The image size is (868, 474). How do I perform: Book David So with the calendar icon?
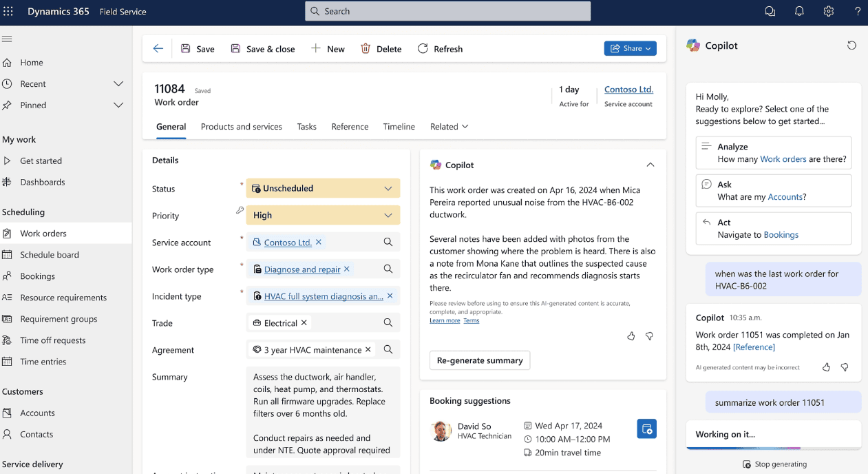pyautogui.click(x=647, y=429)
